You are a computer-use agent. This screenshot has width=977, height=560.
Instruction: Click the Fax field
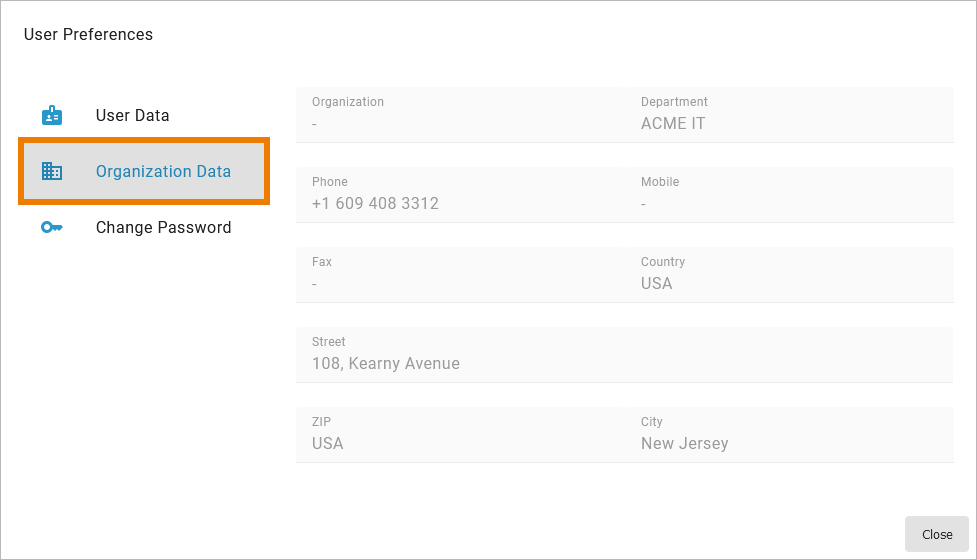(460, 284)
